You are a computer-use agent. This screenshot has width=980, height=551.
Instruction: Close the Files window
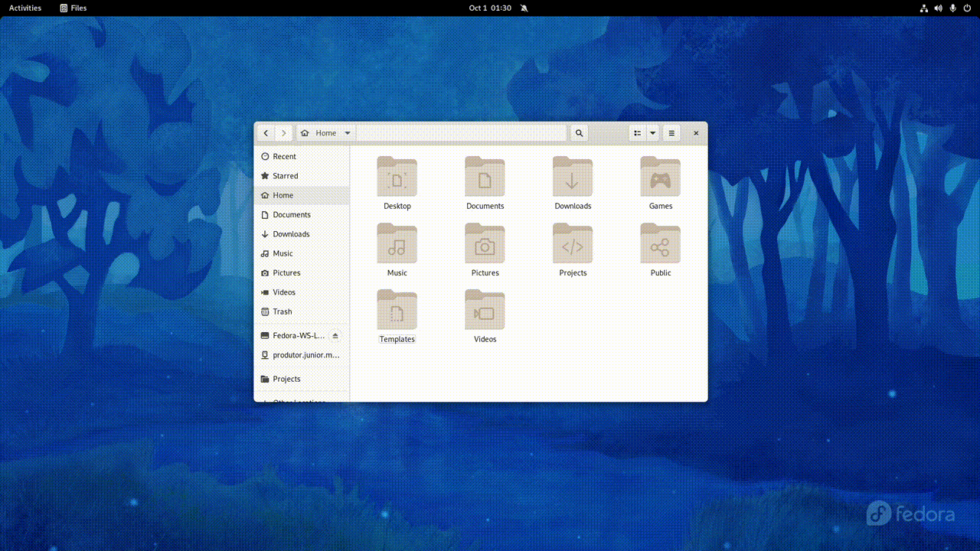(x=696, y=133)
